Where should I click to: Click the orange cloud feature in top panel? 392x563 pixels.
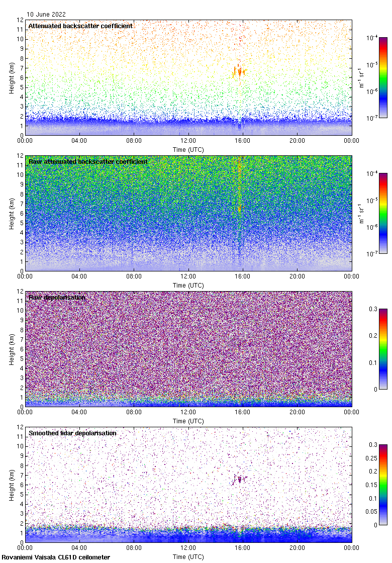point(239,72)
